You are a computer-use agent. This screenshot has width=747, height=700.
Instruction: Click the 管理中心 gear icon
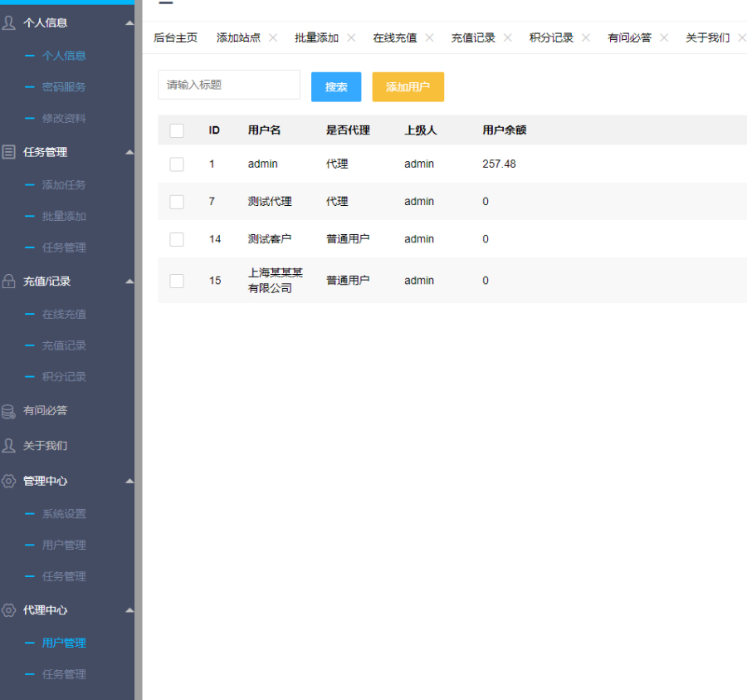[9, 482]
